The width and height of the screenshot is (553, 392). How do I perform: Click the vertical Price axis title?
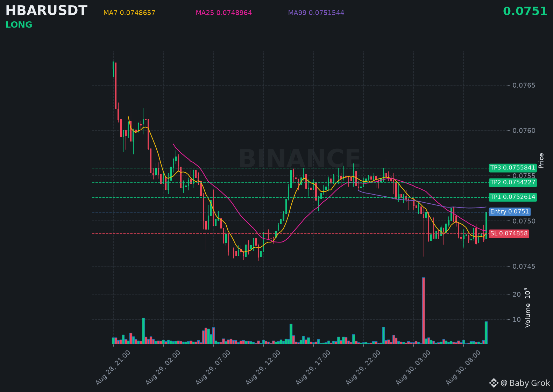click(541, 161)
